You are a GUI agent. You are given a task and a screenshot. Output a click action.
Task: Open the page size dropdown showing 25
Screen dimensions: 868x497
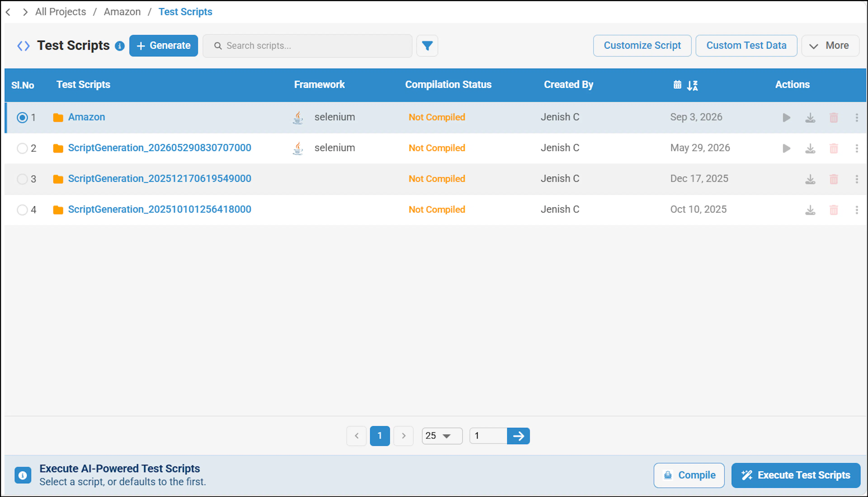coord(442,436)
